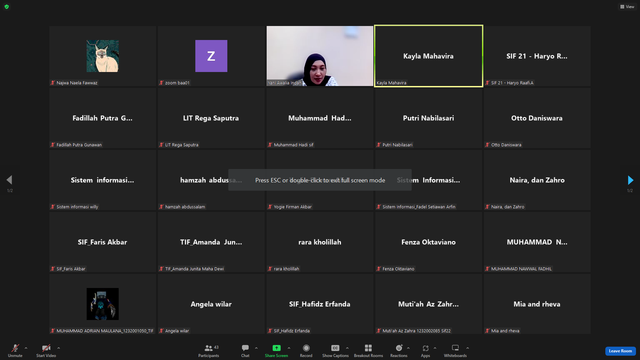
Task: Select SIF 21 - Haryo R... tile
Action: (537, 56)
